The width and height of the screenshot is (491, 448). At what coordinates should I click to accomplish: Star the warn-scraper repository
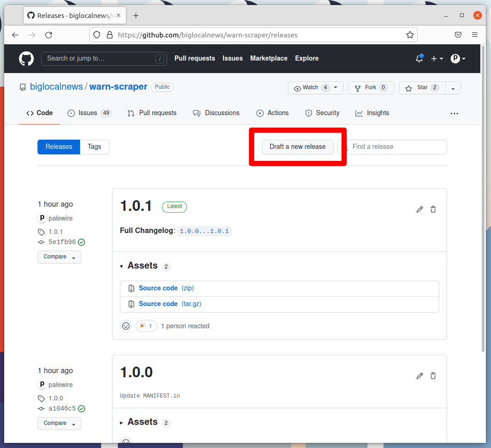coord(422,87)
